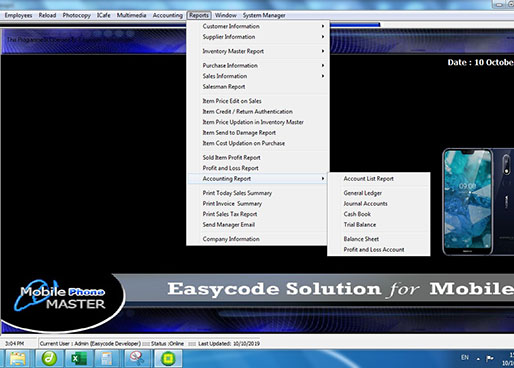Open Item Price Edit on Sales report
514x368 pixels.
click(258, 101)
